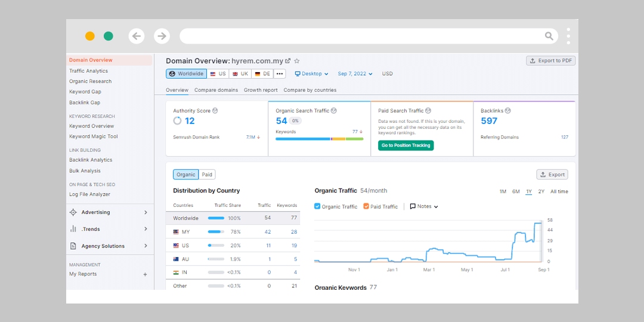The width and height of the screenshot is (644, 322).
Task: Click the Go to Position Tracking button
Action: click(x=405, y=145)
